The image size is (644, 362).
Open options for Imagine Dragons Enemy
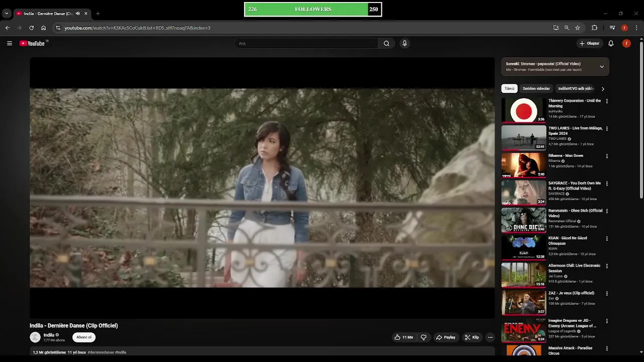point(607,321)
